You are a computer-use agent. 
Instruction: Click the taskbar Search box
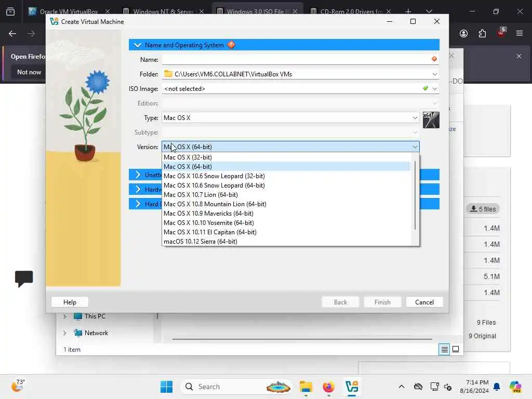coord(236,387)
